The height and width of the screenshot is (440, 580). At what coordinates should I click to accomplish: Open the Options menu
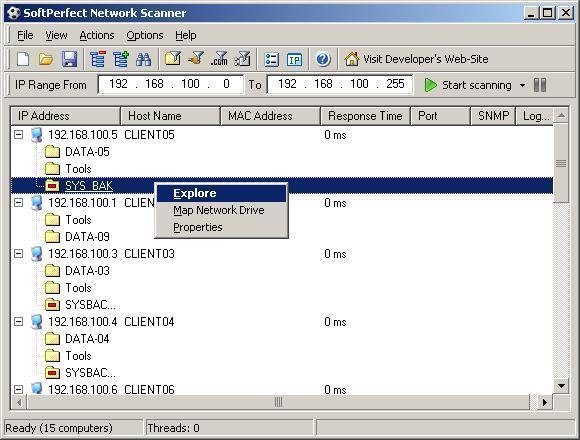[145, 35]
